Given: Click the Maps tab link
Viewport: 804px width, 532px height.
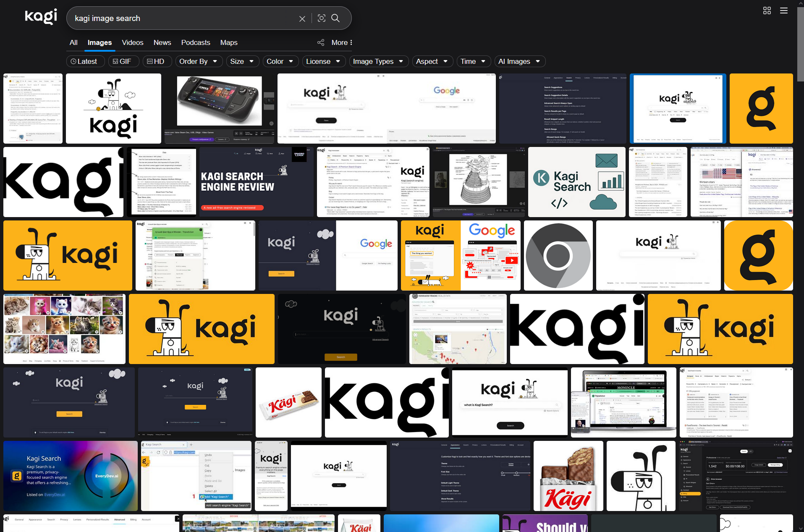Looking at the screenshot, I should coord(228,42).
